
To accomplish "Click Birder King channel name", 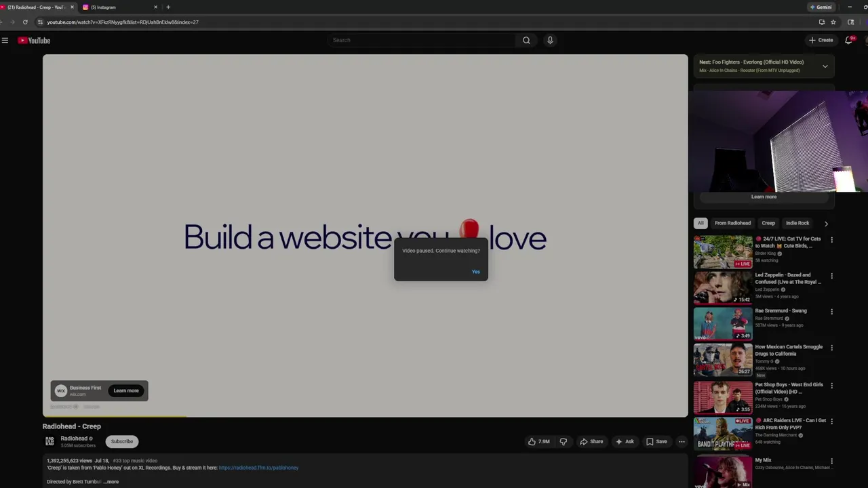I will click(766, 253).
